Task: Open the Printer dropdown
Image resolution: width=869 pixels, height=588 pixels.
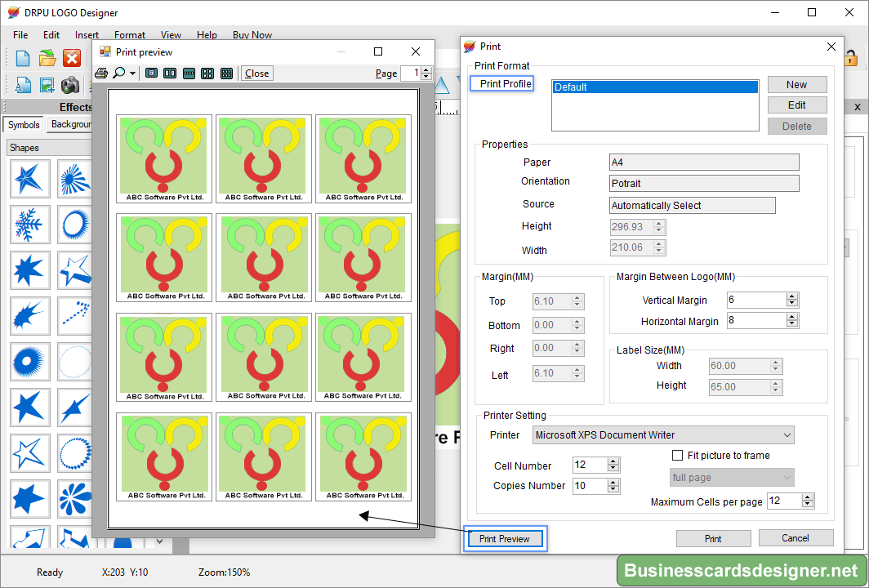Action: [x=663, y=435]
